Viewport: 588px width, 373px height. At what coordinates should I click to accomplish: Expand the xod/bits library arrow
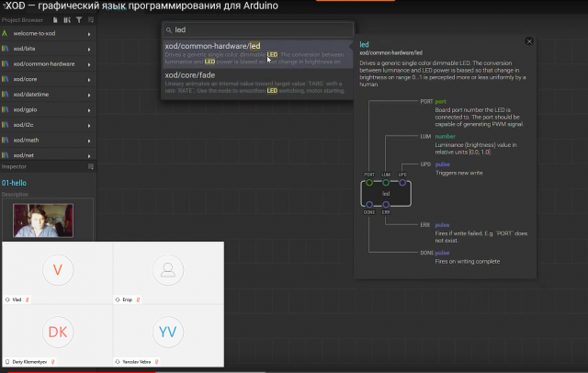click(x=89, y=50)
